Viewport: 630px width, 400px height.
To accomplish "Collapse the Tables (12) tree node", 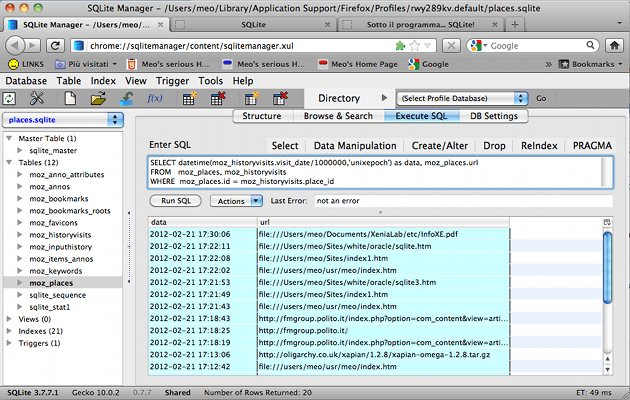I will click(x=9, y=162).
